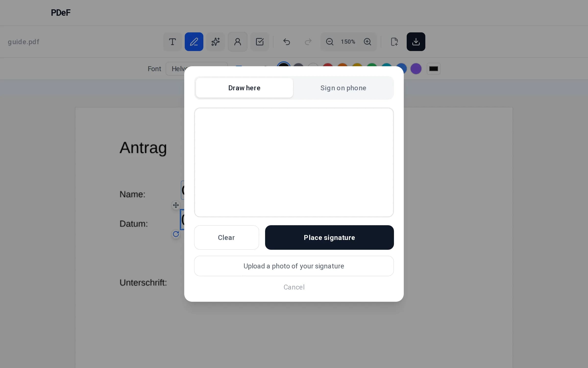Click the rotate handle icon

click(176, 234)
